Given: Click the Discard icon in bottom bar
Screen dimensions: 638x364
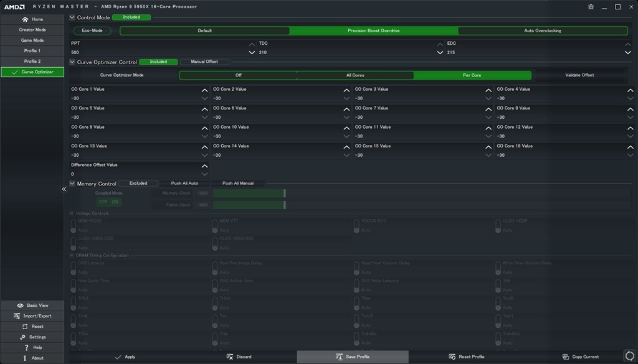Looking at the screenshot, I should click(230, 357).
